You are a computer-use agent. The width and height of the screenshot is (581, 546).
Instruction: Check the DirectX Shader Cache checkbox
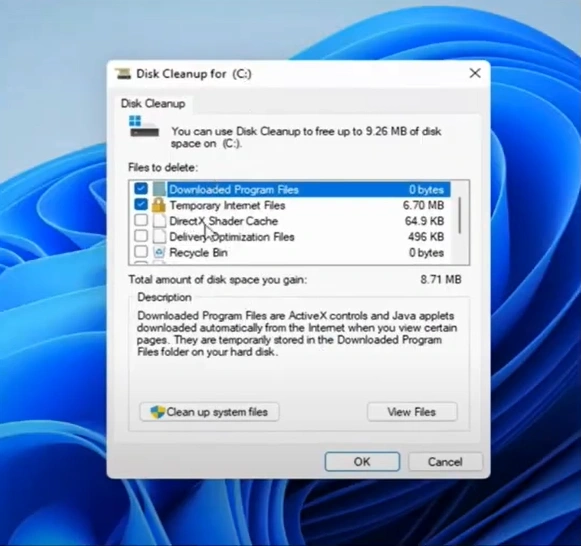[141, 220]
